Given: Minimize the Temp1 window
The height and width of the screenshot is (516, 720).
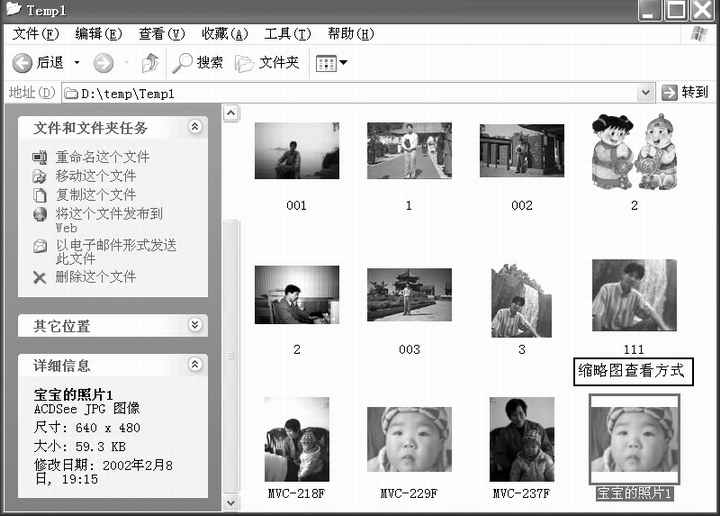Looking at the screenshot, I should point(649,10).
